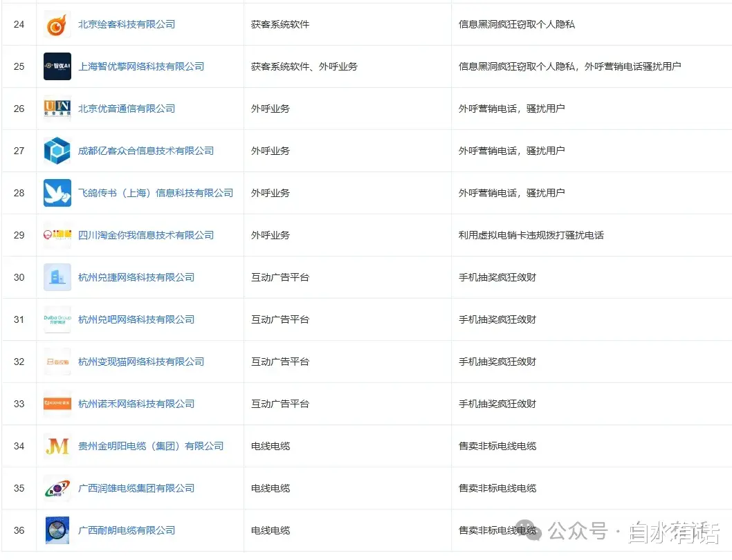Click the 飞鸽传书 dove logo
The image size is (732, 560).
tap(57, 193)
